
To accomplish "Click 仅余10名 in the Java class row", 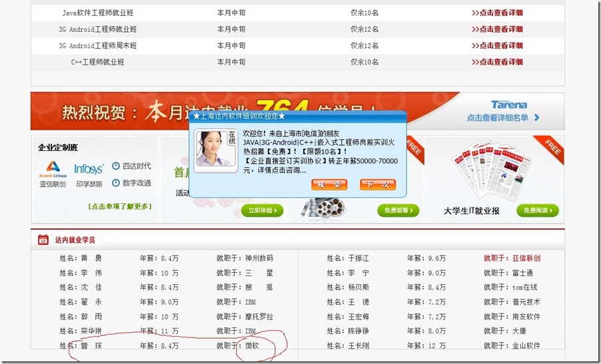I will (x=364, y=13).
